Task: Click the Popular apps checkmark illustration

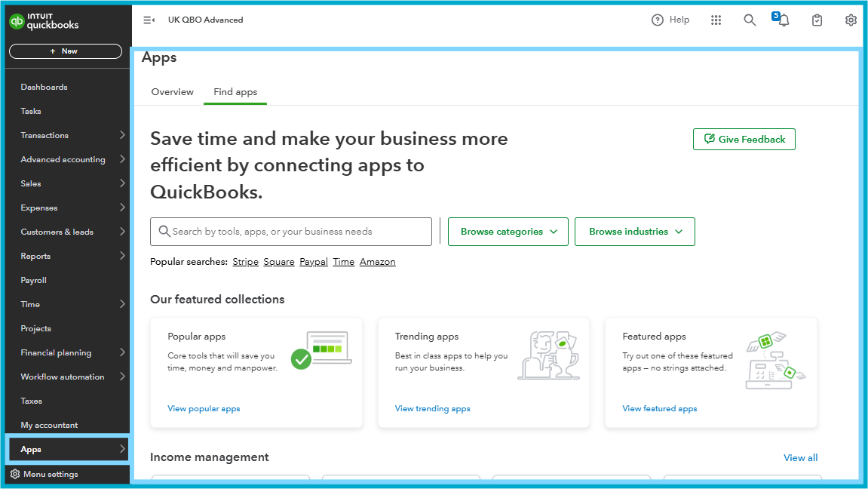Action: click(x=321, y=350)
